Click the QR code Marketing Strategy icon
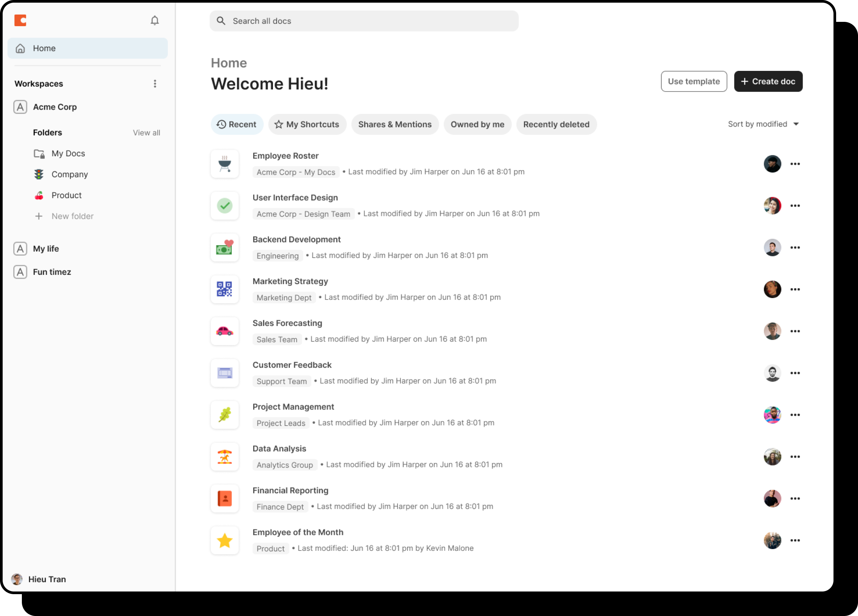858x616 pixels. coord(225,289)
